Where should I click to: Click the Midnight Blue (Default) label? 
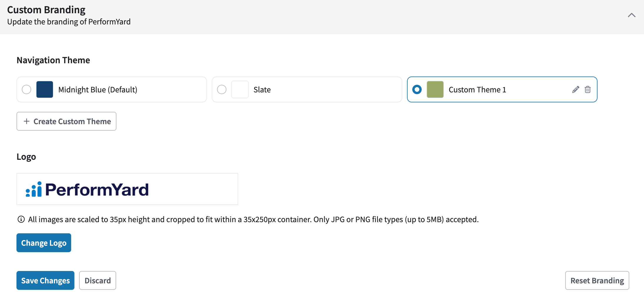click(x=98, y=89)
